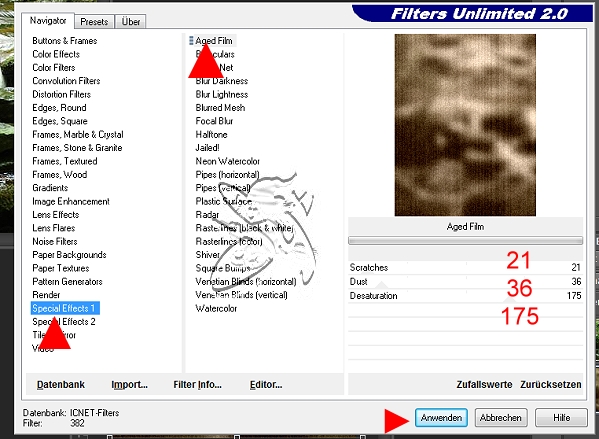The width and height of the screenshot is (599, 439).
Task: Choose Rasterlines (black & white) filter
Action: pyautogui.click(x=244, y=228)
